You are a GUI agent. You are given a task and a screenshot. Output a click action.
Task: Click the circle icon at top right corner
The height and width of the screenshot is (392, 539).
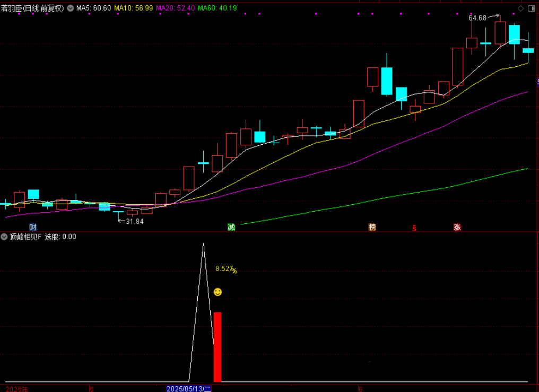click(532, 8)
